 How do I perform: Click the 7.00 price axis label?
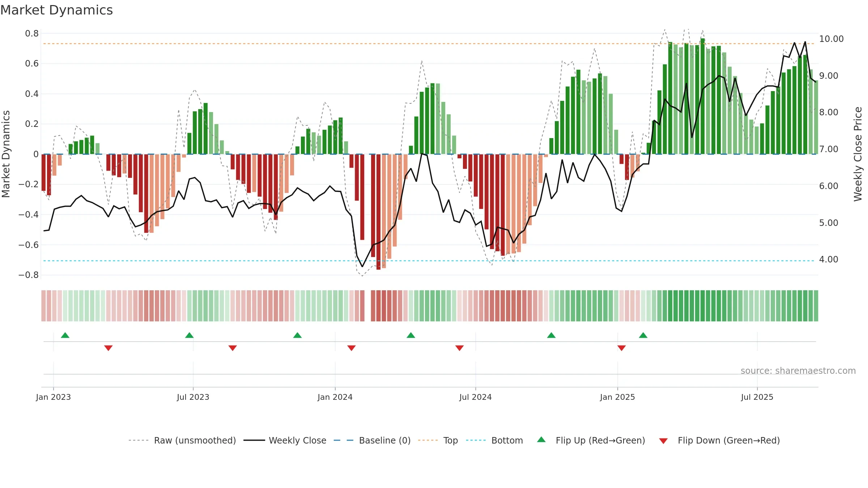tap(829, 149)
